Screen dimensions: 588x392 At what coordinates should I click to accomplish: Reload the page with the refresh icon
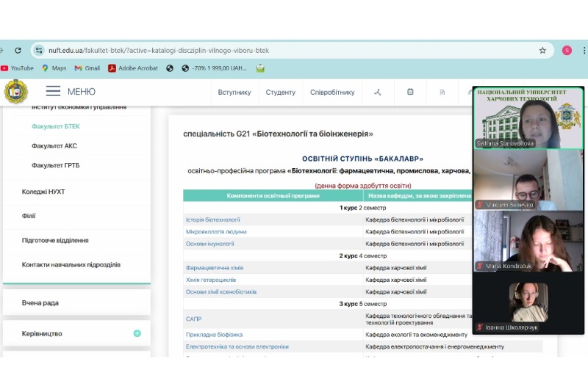tap(18, 51)
